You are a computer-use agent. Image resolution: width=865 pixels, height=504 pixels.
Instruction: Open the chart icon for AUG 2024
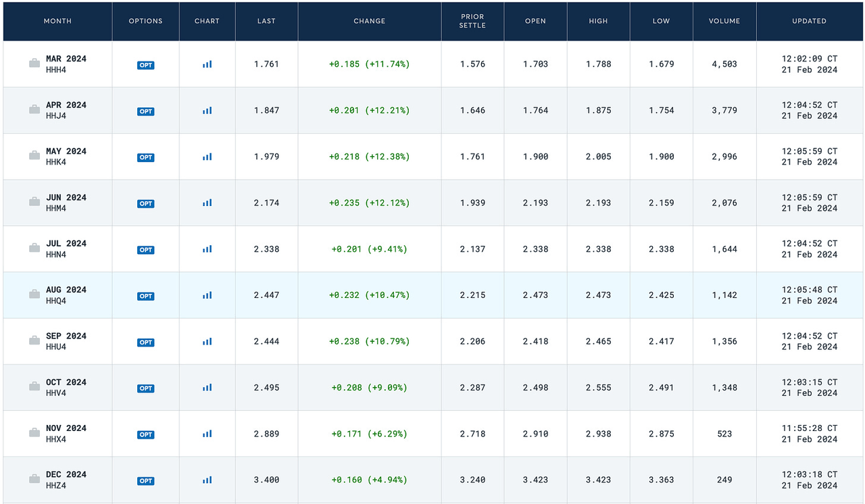click(x=207, y=295)
